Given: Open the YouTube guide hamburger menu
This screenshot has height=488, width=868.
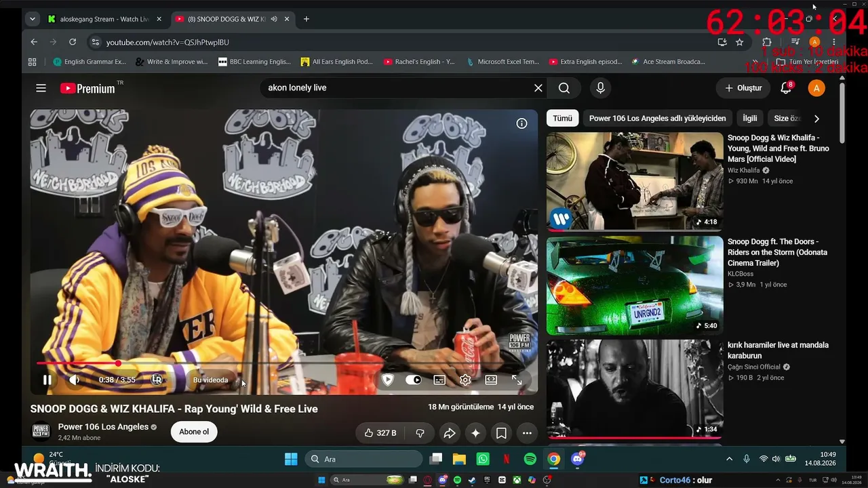Looking at the screenshot, I should [41, 88].
